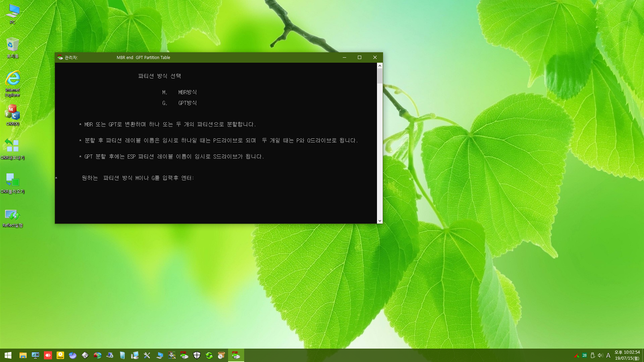
Task: Minimize the MBR end GPT Partition Table window
Action: 344,58
